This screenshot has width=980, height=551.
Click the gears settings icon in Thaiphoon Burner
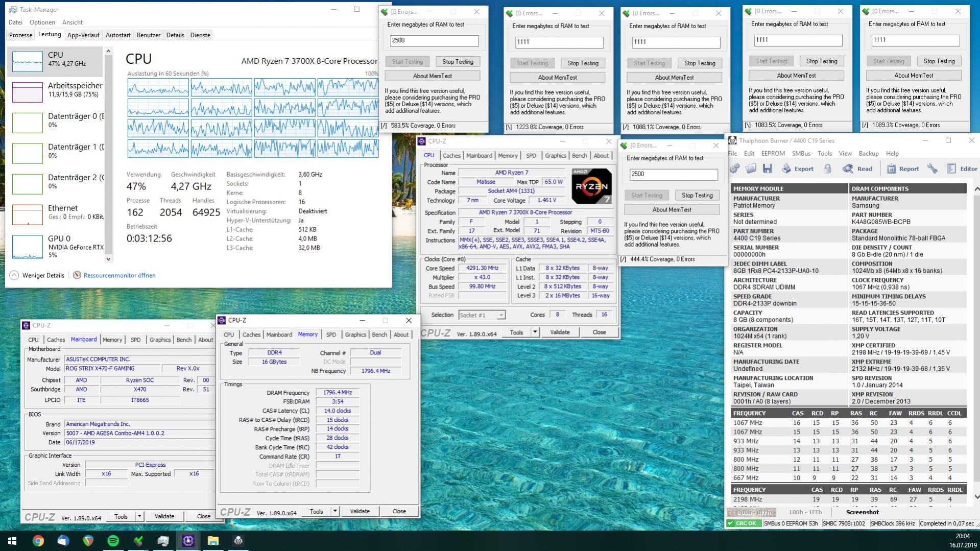coord(735,169)
